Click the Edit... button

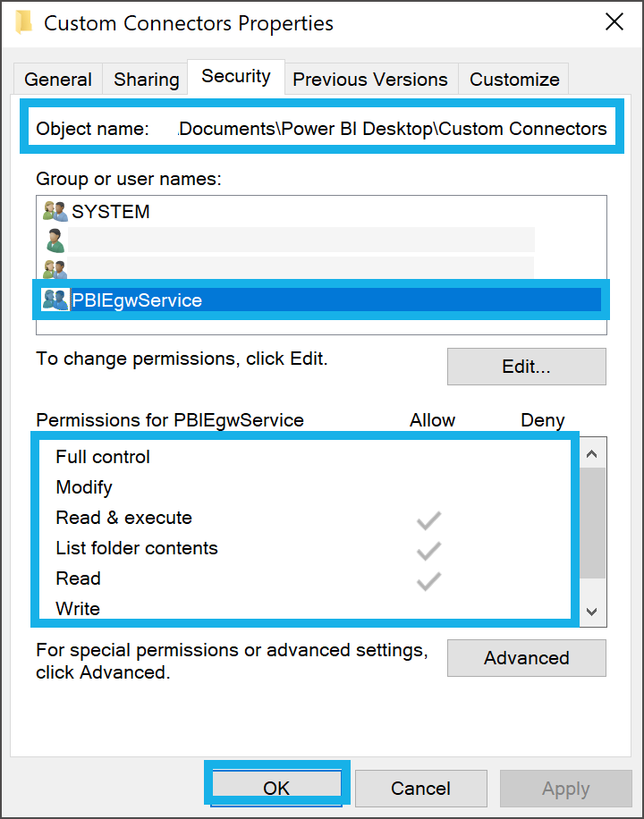(x=527, y=367)
